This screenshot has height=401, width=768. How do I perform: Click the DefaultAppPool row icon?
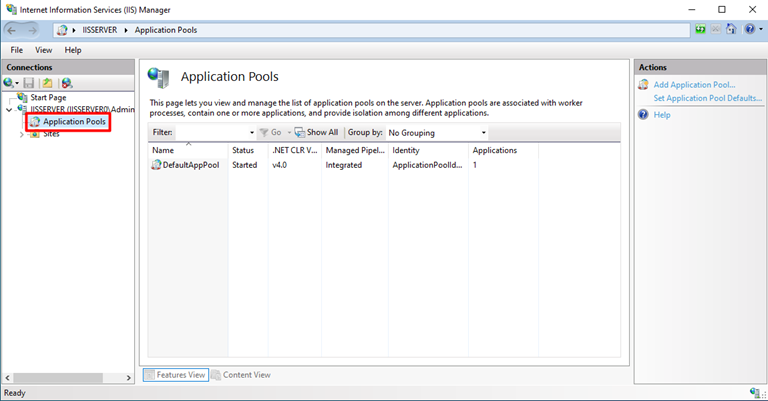tap(156, 165)
